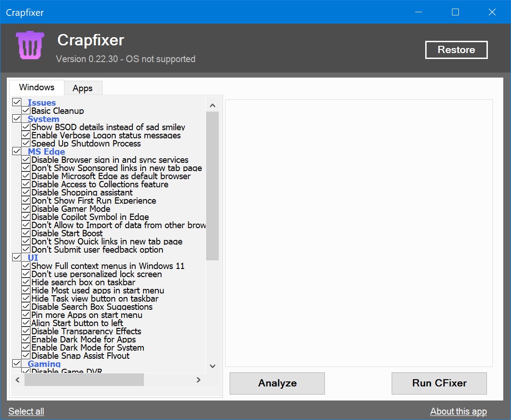Uncheck the UI category checkbox
The height and width of the screenshot is (420, 511).
point(17,258)
